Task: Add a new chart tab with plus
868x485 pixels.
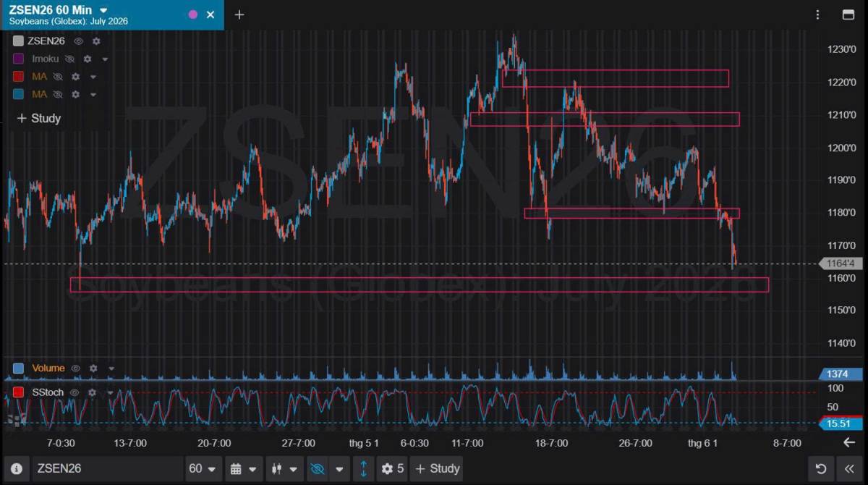Action: [239, 14]
